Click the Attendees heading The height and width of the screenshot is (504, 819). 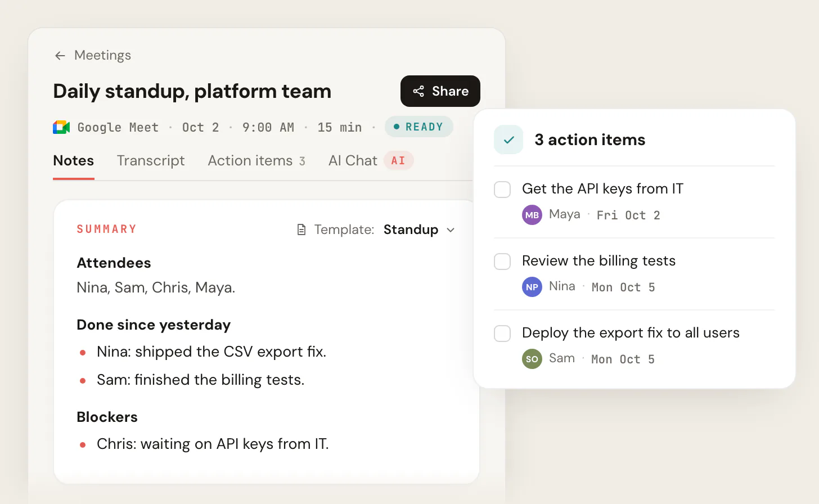point(114,263)
